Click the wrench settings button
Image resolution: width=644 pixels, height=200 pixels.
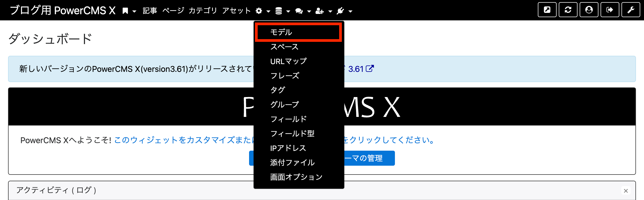[x=631, y=10]
